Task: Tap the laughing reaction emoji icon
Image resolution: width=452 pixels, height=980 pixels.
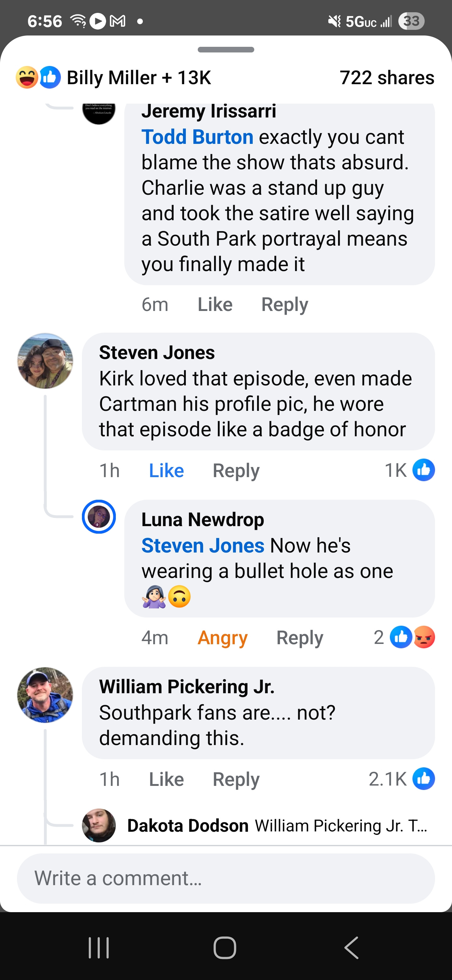Action: [x=27, y=77]
